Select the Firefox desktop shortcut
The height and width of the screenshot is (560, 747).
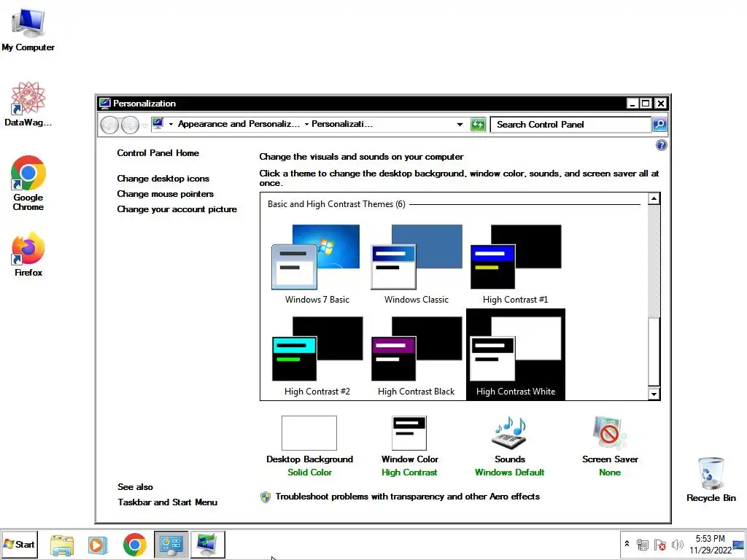coord(28,254)
